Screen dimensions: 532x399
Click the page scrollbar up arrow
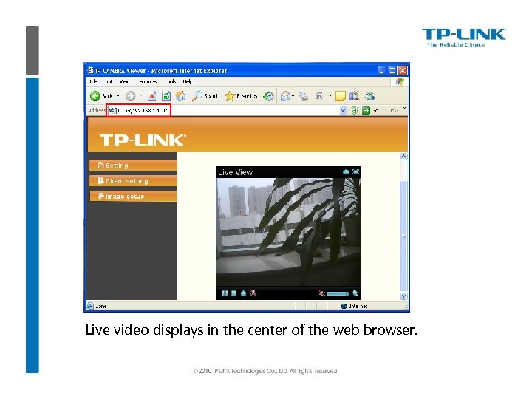(x=403, y=157)
